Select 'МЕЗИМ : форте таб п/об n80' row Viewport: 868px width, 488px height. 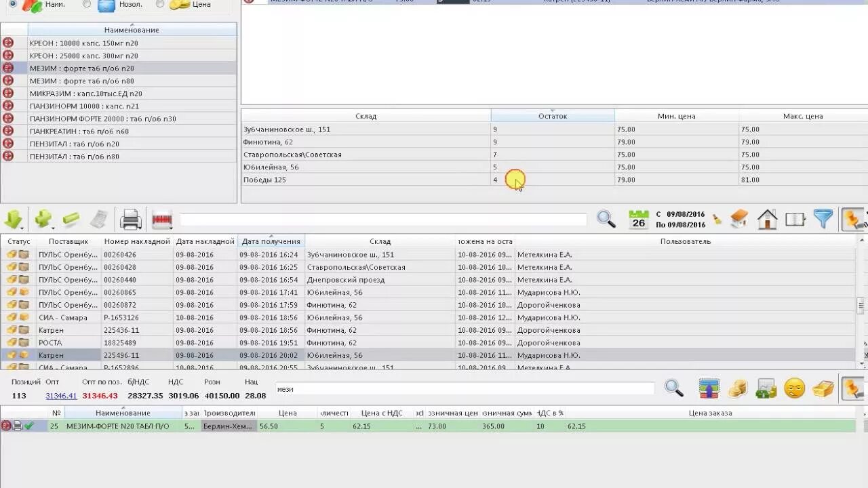119,81
